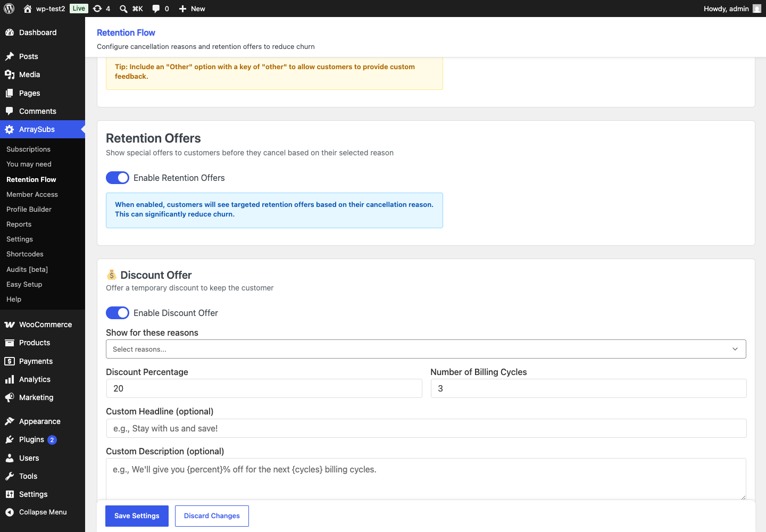Click the Posts pin icon
The image size is (766, 532).
[x=10, y=56]
